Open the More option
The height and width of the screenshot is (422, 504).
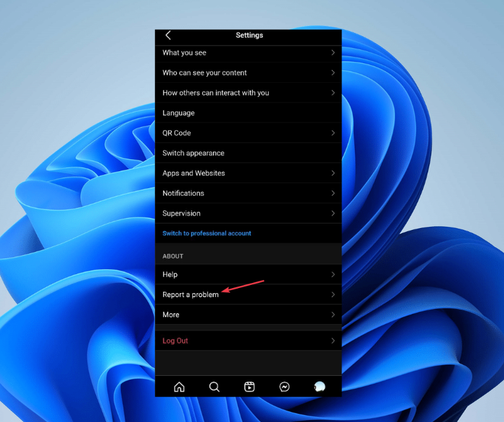click(248, 315)
